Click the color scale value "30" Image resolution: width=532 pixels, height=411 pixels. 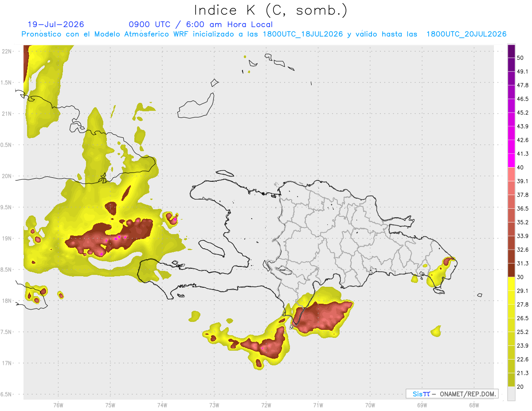(521, 277)
